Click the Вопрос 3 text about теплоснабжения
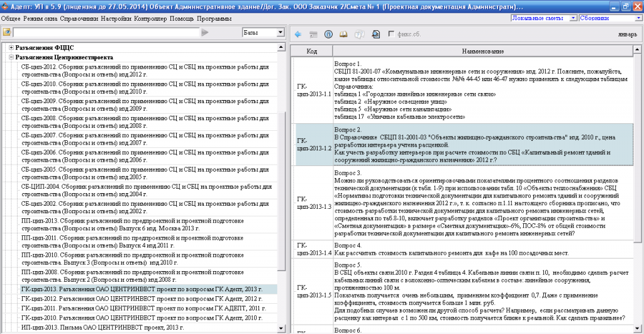Image resolution: width=644 pixels, height=334 pixels. click(x=483, y=203)
